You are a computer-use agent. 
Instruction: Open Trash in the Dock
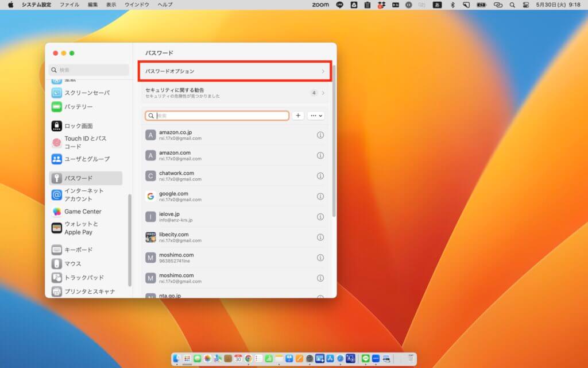(x=410, y=359)
